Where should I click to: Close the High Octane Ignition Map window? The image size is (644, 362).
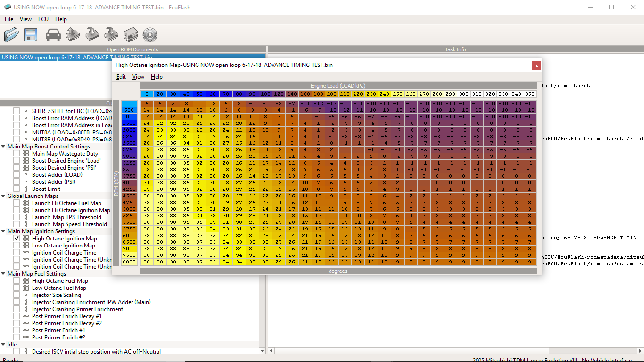[536, 66]
